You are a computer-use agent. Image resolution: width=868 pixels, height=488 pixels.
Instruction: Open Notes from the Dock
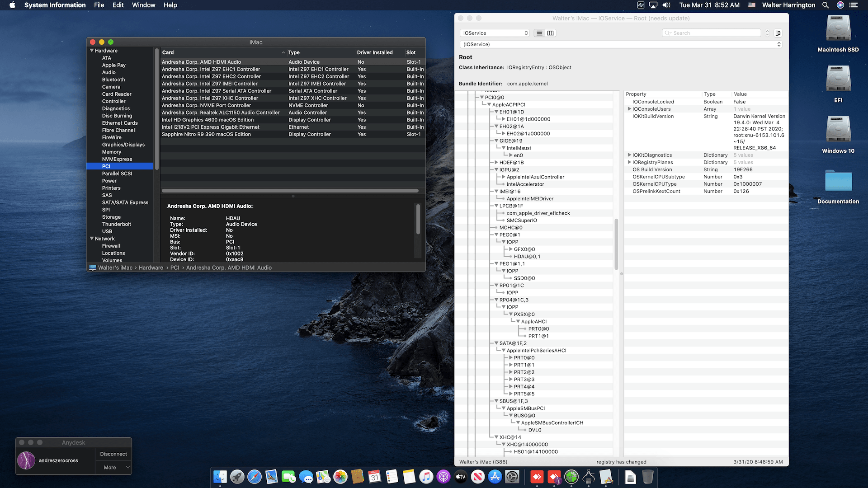pyautogui.click(x=409, y=477)
